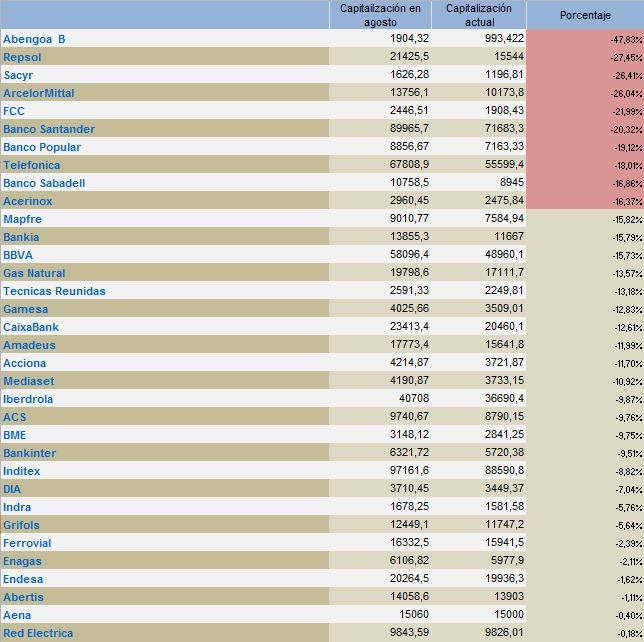Select the current value 71683,3

click(505, 128)
